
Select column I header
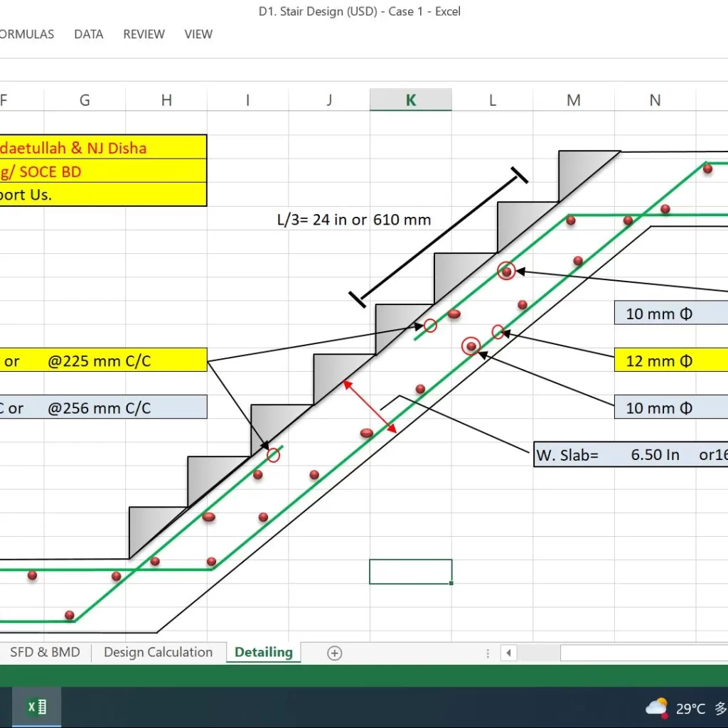[248, 100]
